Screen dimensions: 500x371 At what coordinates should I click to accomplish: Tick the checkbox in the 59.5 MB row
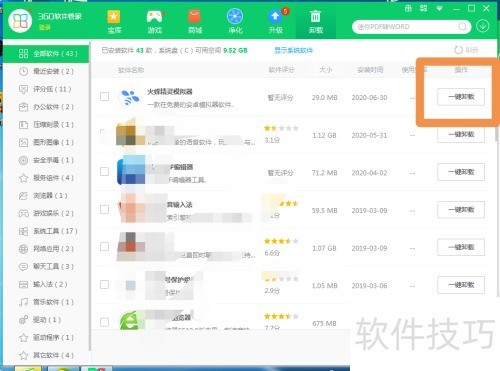coord(104,209)
